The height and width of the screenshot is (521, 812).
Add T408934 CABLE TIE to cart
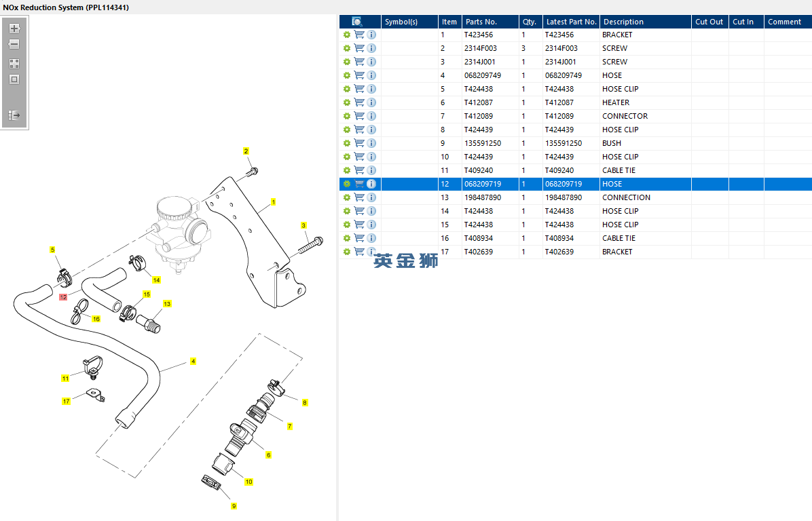[359, 238]
